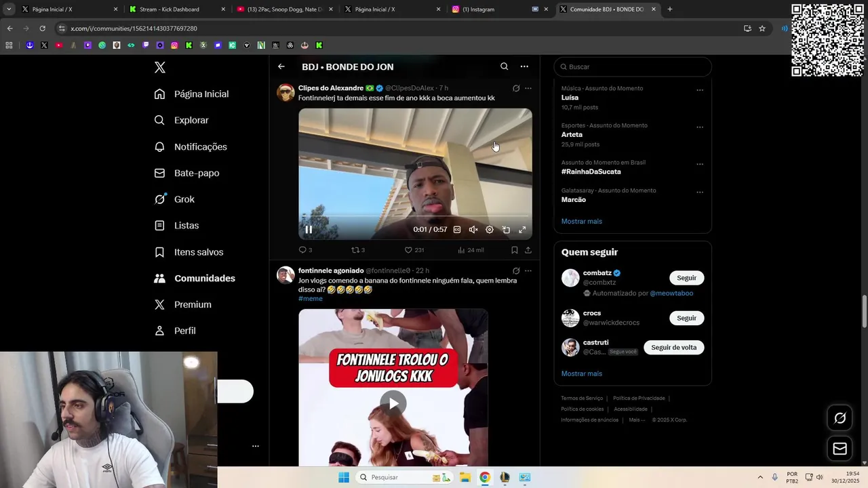Open the Luísa trending topic
The width and height of the screenshot is (868, 488).
(570, 98)
